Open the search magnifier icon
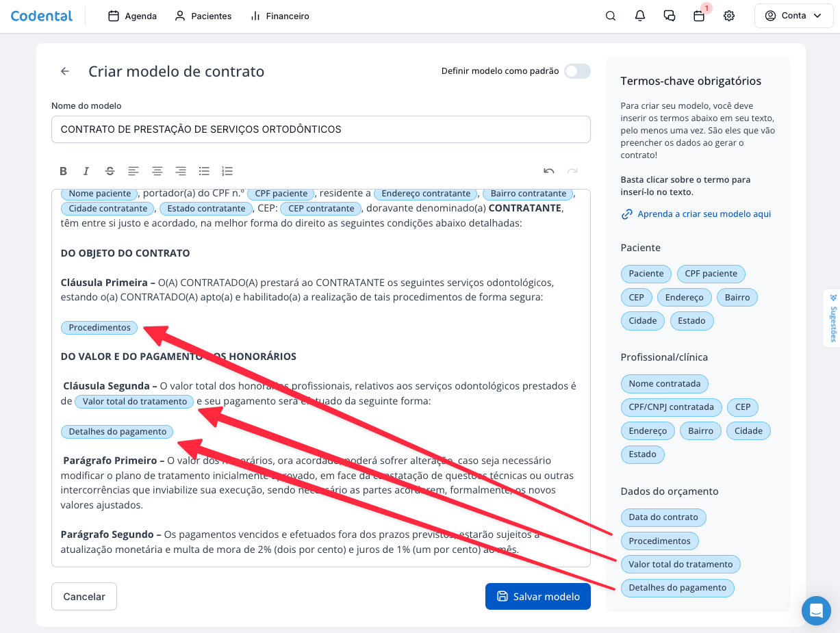The image size is (840, 633). tap(611, 16)
